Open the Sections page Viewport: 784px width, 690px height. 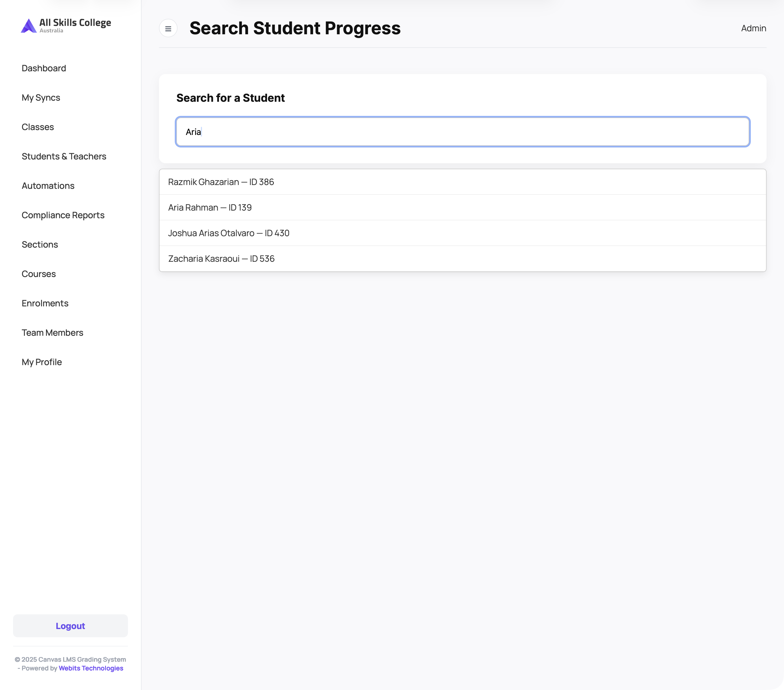39,245
